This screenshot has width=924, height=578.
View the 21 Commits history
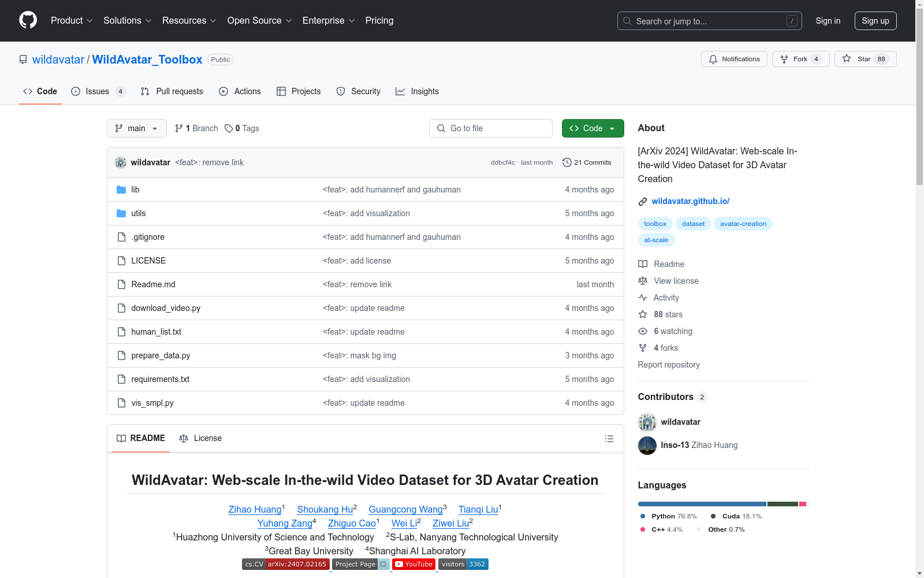(x=587, y=162)
